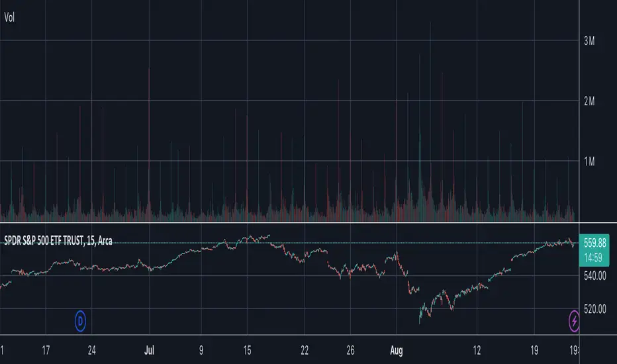This screenshot has width=617, height=364.
Task: Click the 17 date label on time axis
Action: pyautogui.click(x=46, y=350)
